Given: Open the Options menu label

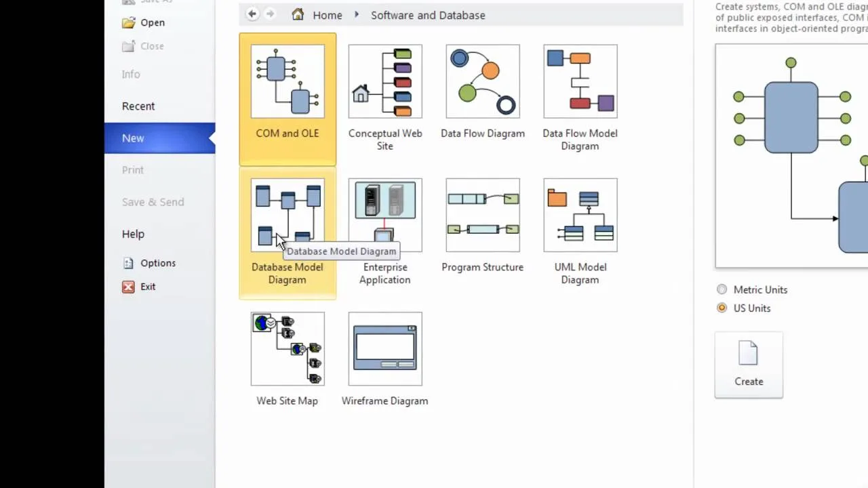Looking at the screenshot, I should (158, 263).
